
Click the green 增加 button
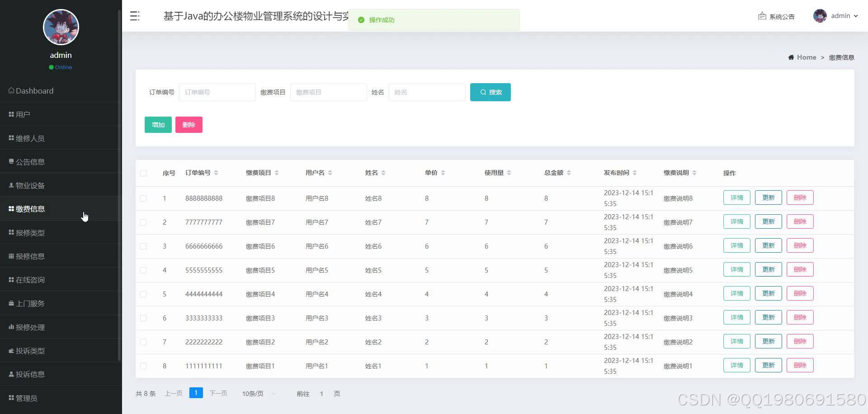(158, 124)
